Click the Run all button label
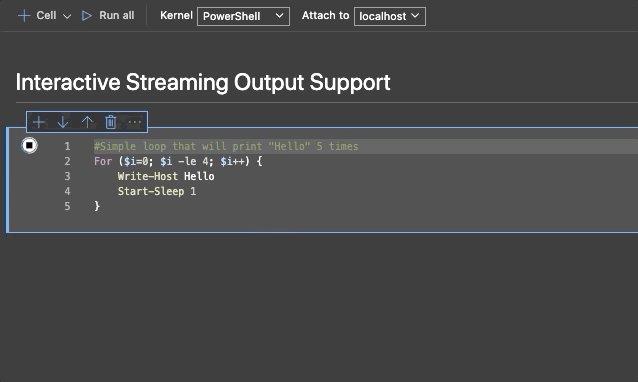The image size is (638, 382). pos(116,15)
